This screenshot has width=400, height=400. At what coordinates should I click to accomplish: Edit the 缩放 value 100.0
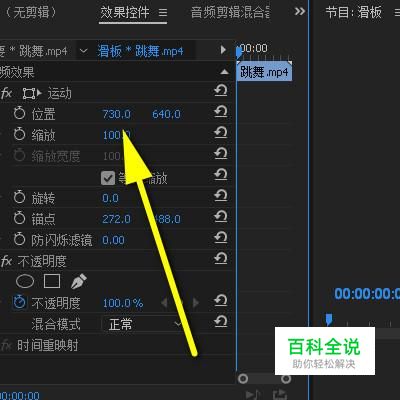pos(116,135)
